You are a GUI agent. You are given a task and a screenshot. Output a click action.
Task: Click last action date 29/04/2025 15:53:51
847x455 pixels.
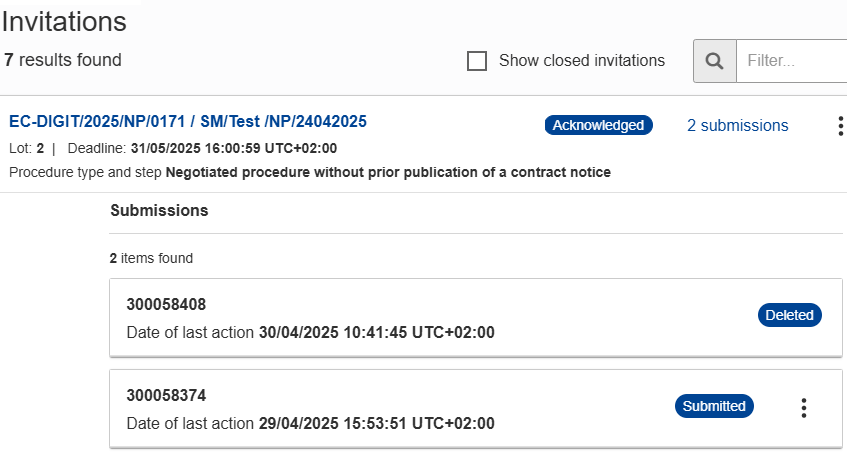(376, 423)
